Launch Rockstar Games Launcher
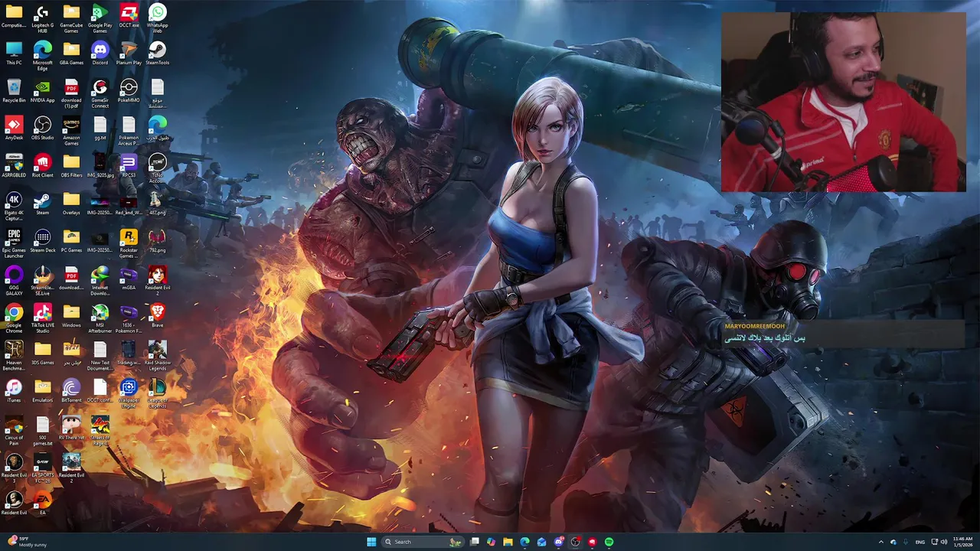The image size is (980, 551). click(x=129, y=243)
